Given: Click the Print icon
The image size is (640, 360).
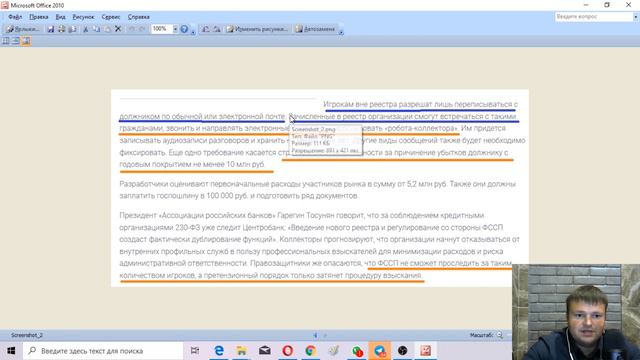Looking at the screenshot, I should tap(62, 29).
